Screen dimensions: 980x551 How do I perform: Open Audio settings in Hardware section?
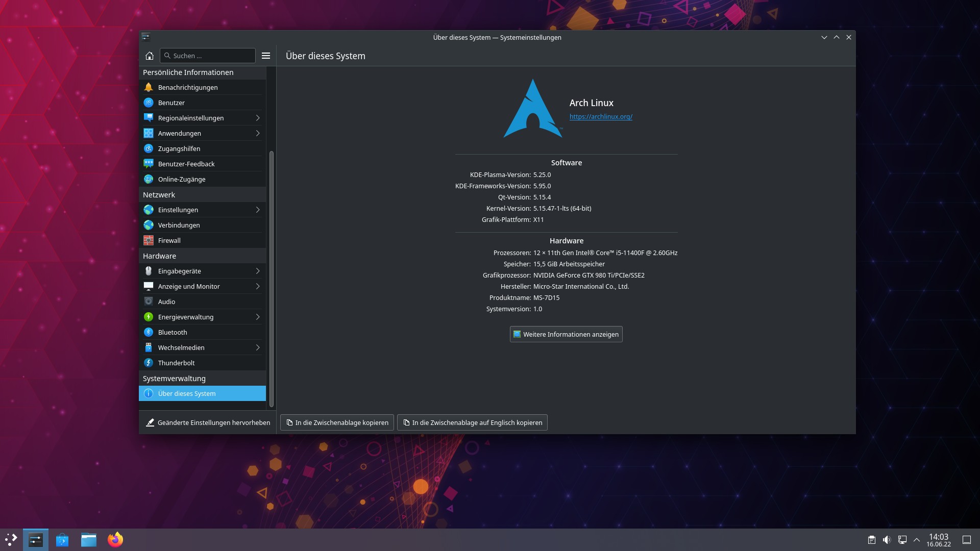coord(166,302)
